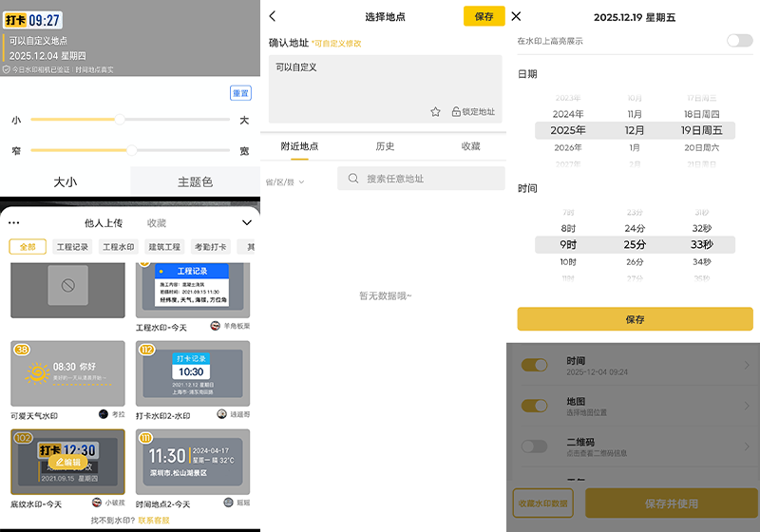Switch to the 主题色 tab
This screenshot has height=532, width=760.
pyautogui.click(x=196, y=181)
